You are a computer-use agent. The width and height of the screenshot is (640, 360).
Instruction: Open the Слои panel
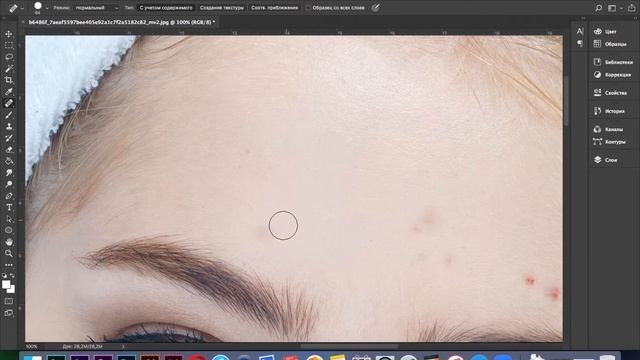[x=606, y=160]
